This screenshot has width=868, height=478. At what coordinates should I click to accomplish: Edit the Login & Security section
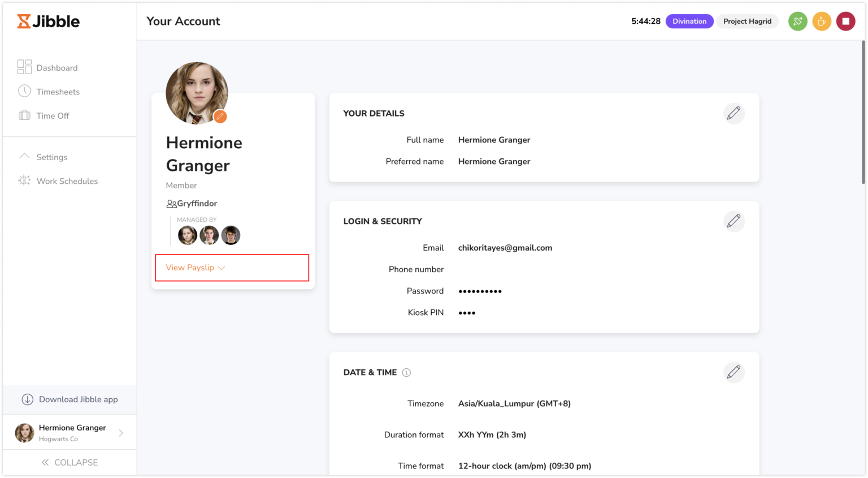[x=734, y=221]
